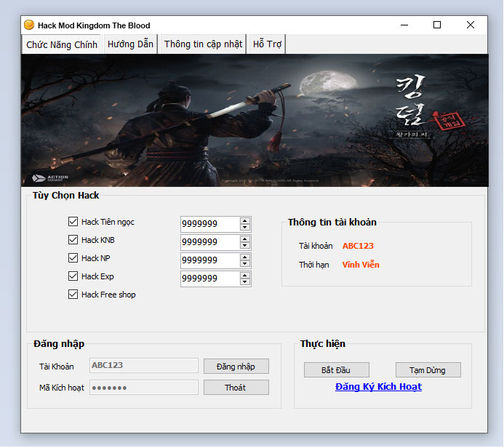The height and width of the screenshot is (448, 504).
Task: Decrease the Hack KNB value with down arrow
Action: click(x=245, y=246)
